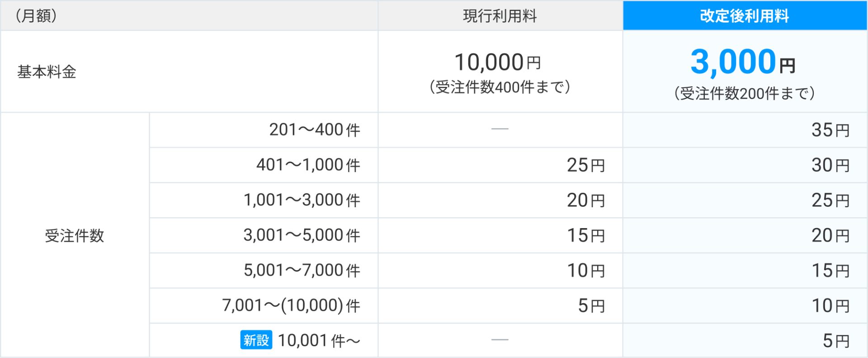
Task: Select the 1,001〜3,000件 range row
Action: coord(508,200)
